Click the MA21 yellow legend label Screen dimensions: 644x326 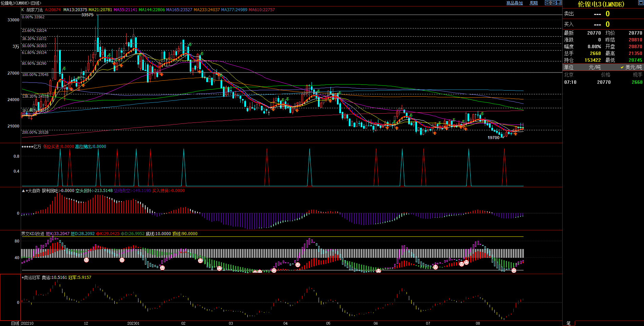click(x=100, y=10)
